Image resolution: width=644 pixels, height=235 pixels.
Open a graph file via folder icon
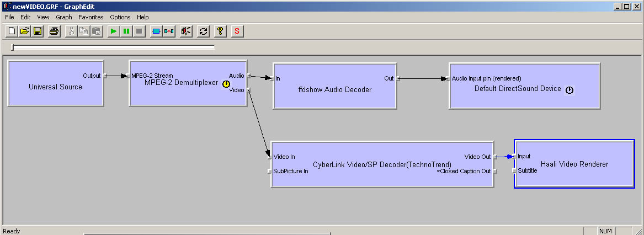coord(25,31)
